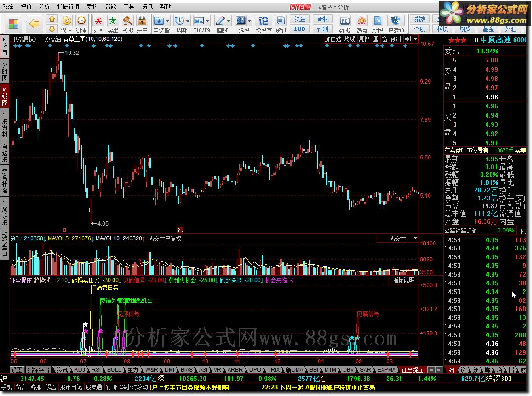Screen dimensions: 532x396
Task: Expand the 画线 dropdown arrow
Action: click(x=229, y=21)
